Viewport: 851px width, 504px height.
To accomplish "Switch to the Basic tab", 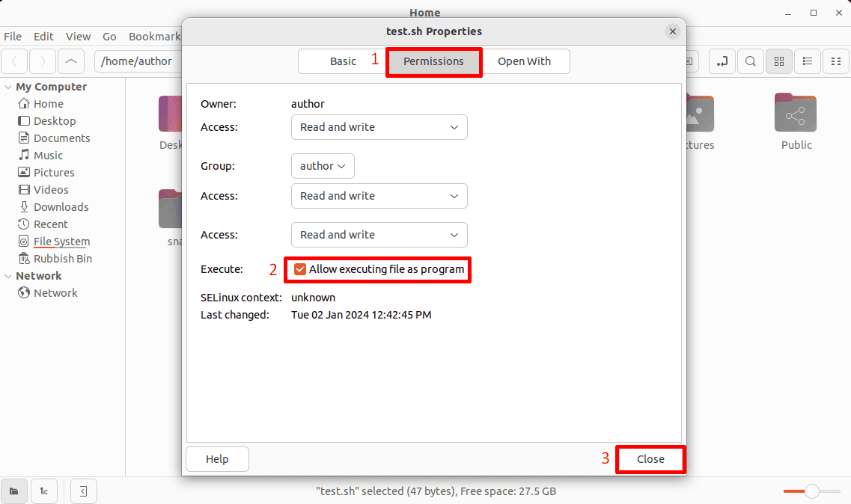I will tap(342, 61).
